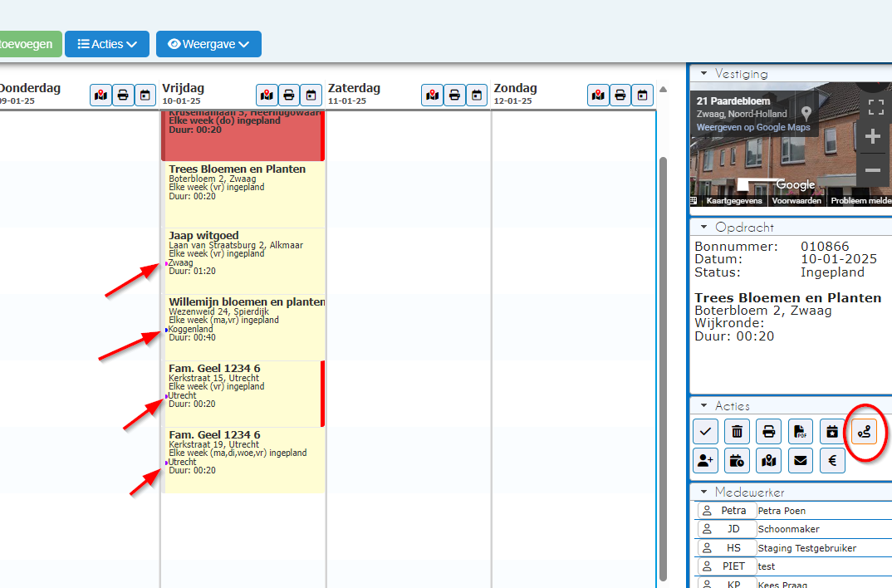Open the euro invoice action
892x588 pixels.
832,461
